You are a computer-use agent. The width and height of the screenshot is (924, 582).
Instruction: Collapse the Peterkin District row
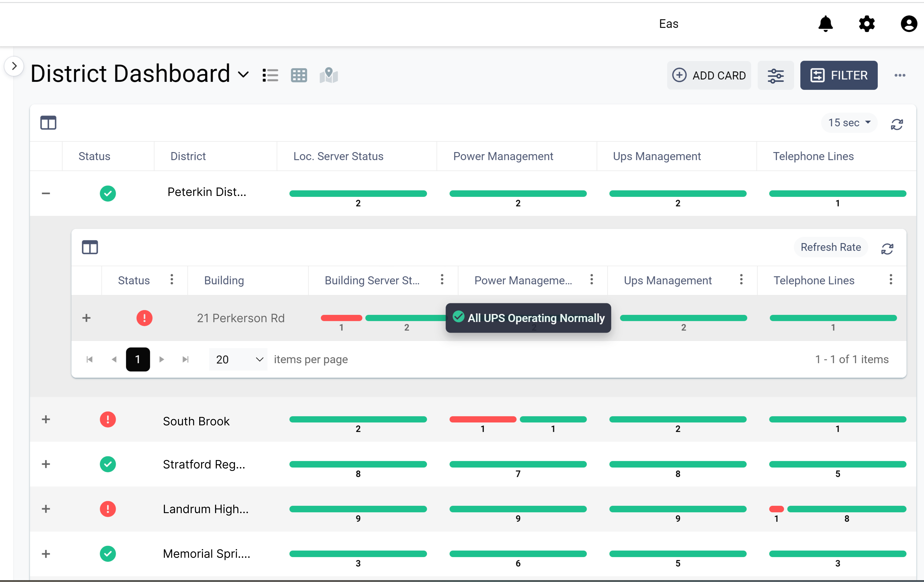46,193
